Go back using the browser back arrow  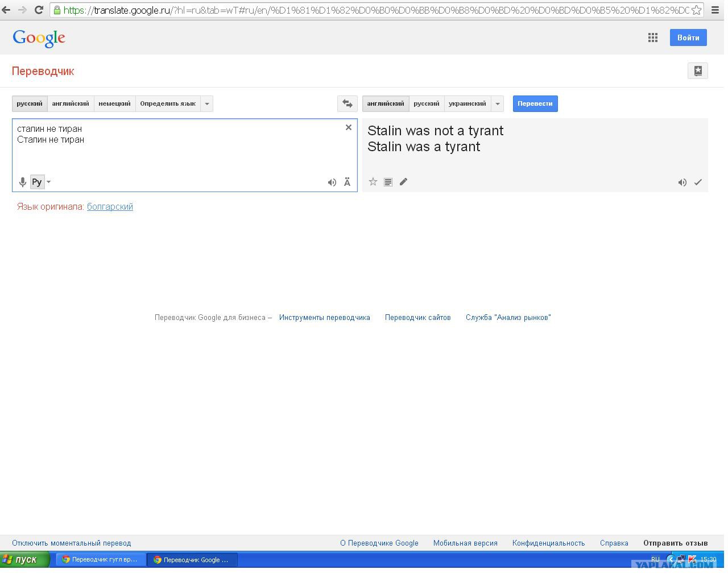[6, 10]
